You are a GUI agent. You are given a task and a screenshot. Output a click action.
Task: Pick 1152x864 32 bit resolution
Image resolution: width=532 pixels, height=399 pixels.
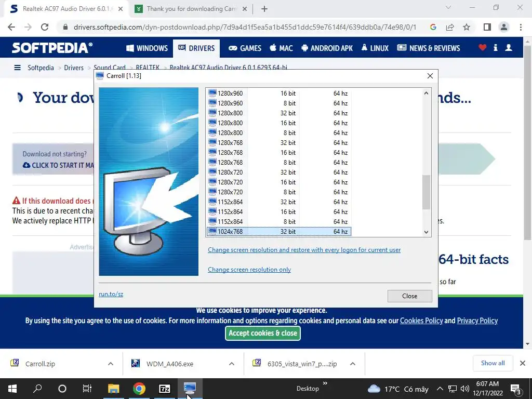[279, 202]
